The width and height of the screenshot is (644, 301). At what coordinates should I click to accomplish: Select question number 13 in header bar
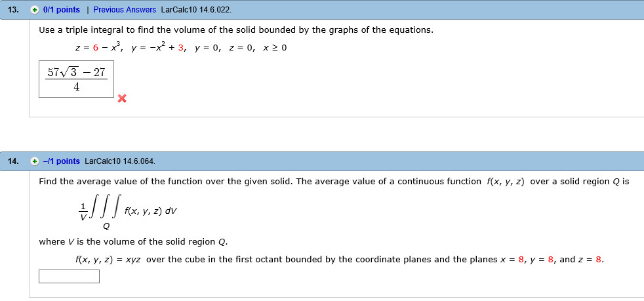point(12,10)
